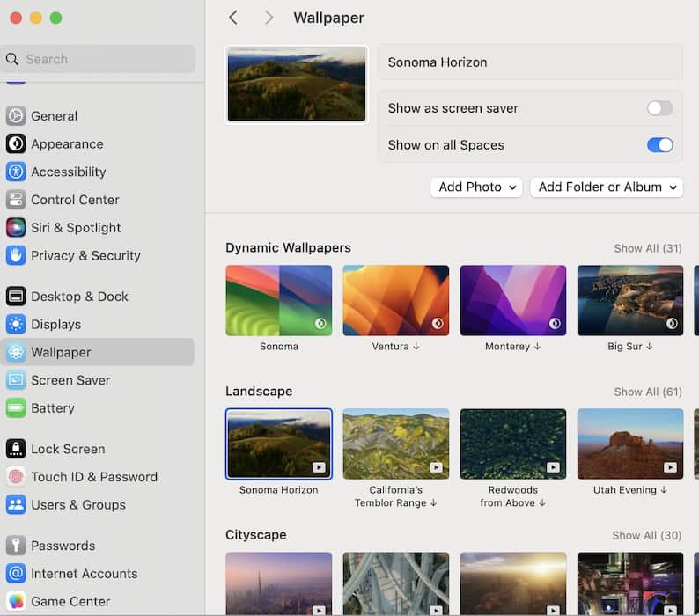Expand Add Folder or Album dropdown

607,187
